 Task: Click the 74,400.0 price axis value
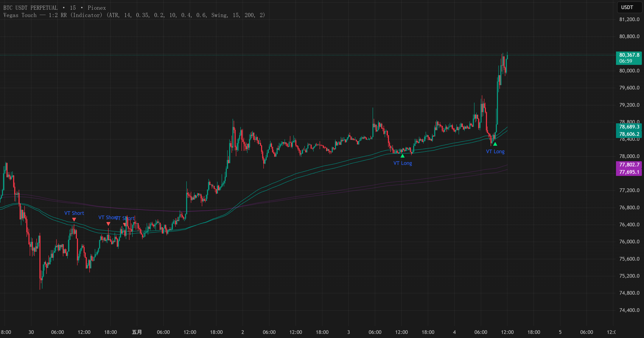pyautogui.click(x=629, y=310)
